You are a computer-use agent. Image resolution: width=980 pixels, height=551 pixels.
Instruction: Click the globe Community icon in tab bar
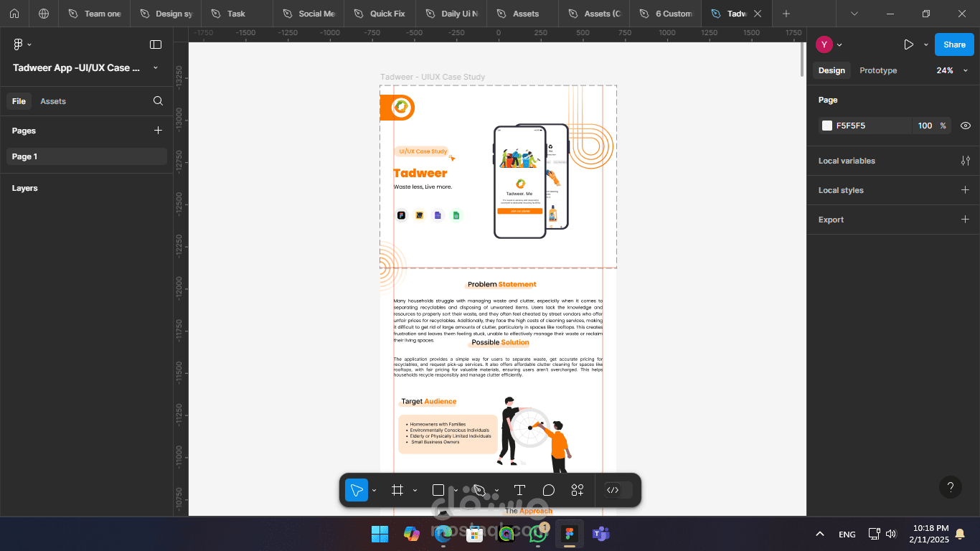point(44,14)
